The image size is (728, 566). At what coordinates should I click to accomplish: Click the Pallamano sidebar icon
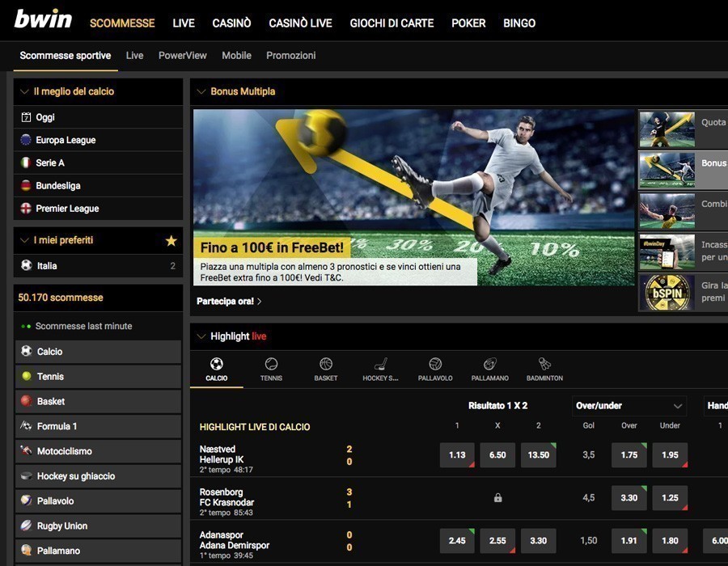(x=27, y=550)
